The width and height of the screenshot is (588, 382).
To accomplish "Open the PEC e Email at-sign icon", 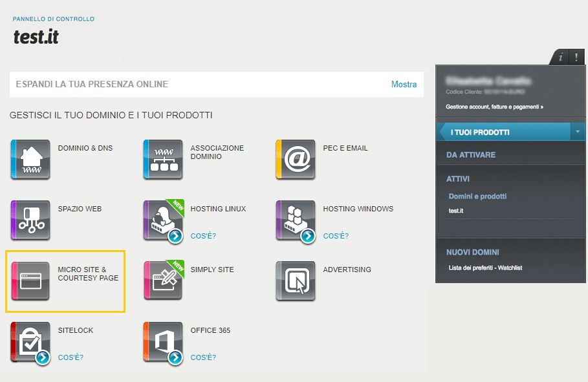I will pyautogui.click(x=296, y=159).
